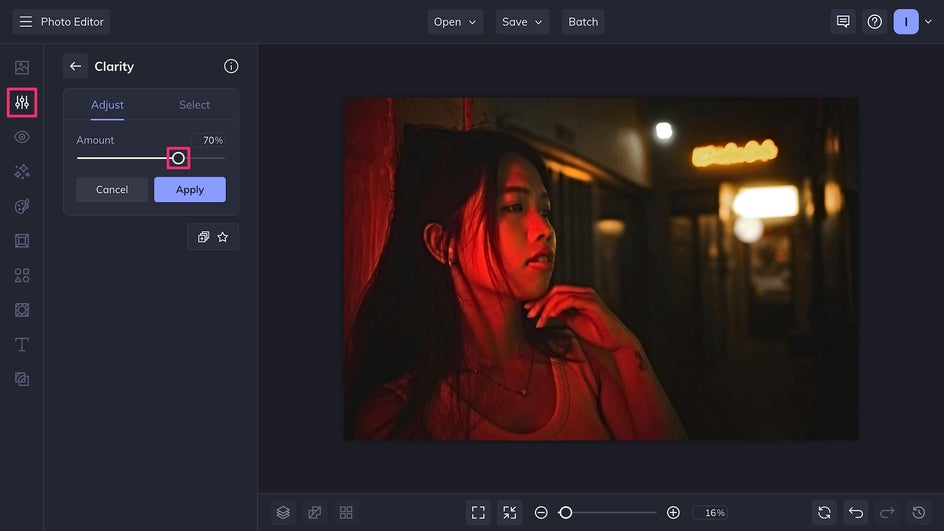
Task: Click the Amount slider handle
Action: (x=178, y=158)
